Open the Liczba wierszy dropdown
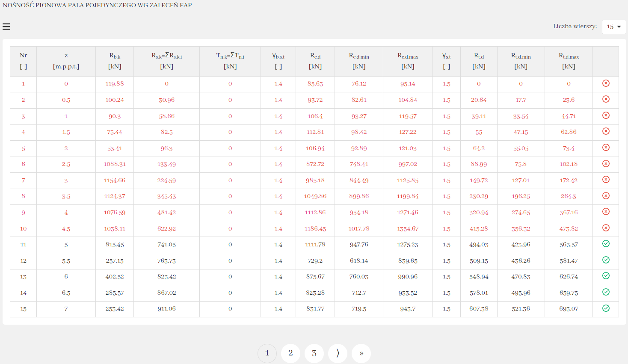The height and width of the screenshot is (364, 628). [x=613, y=27]
